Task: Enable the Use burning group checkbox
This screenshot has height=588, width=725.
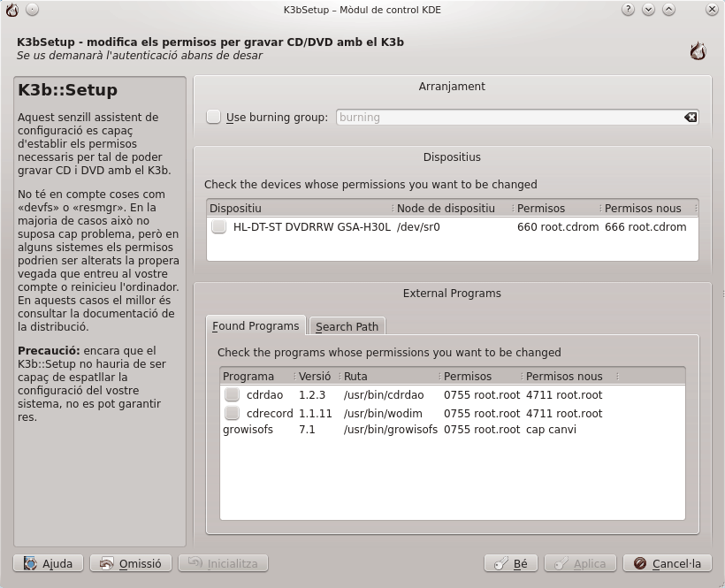Action: tap(213, 118)
